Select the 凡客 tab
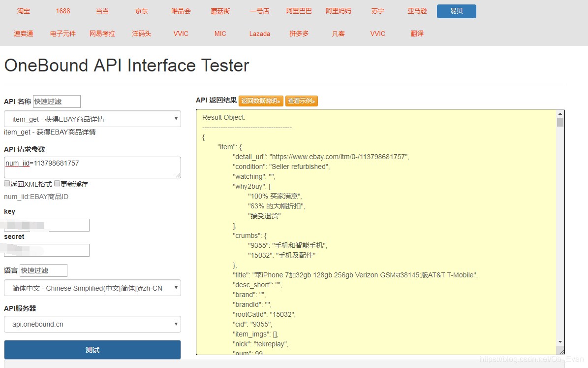 (x=338, y=34)
